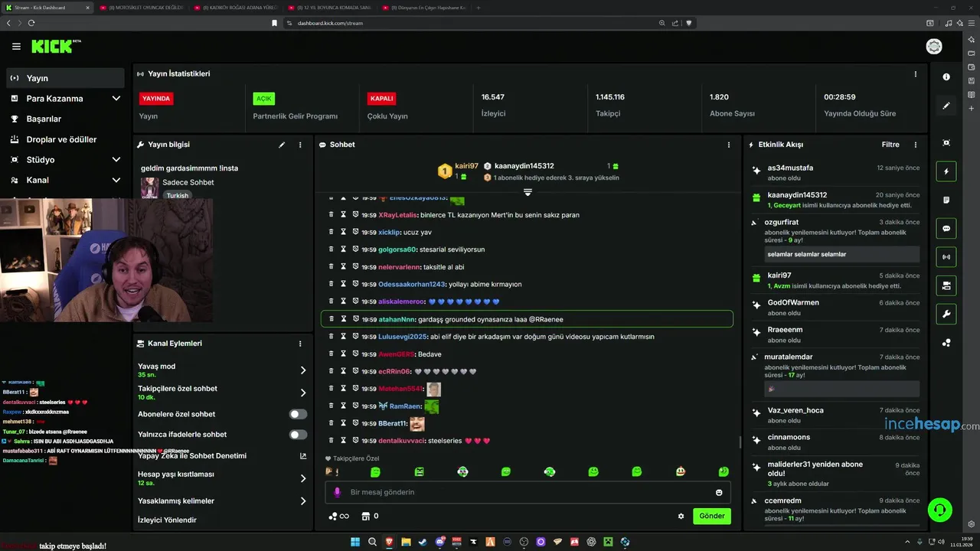This screenshot has width=980, height=551.
Task: Open chat settings gear near Gönder
Action: (681, 516)
